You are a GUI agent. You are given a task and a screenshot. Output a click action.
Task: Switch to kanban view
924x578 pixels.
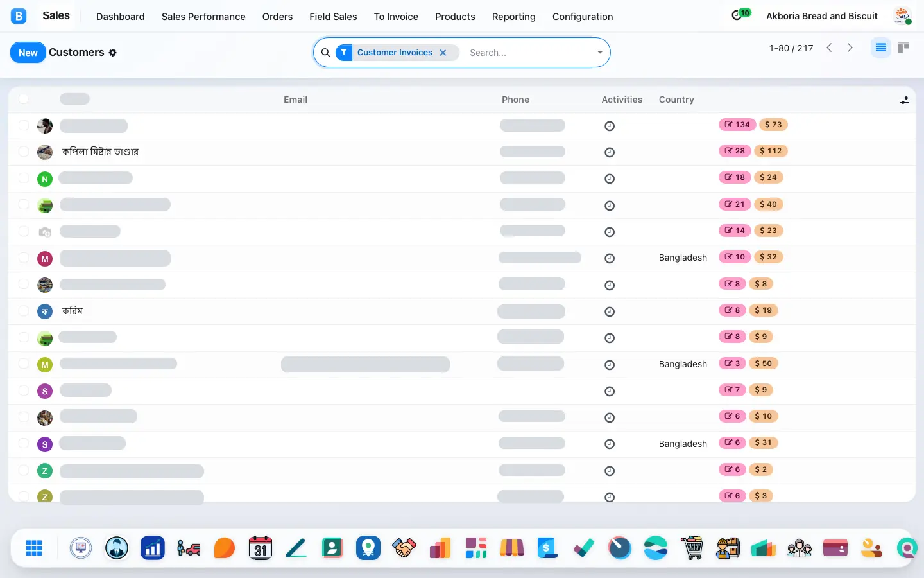pos(903,48)
